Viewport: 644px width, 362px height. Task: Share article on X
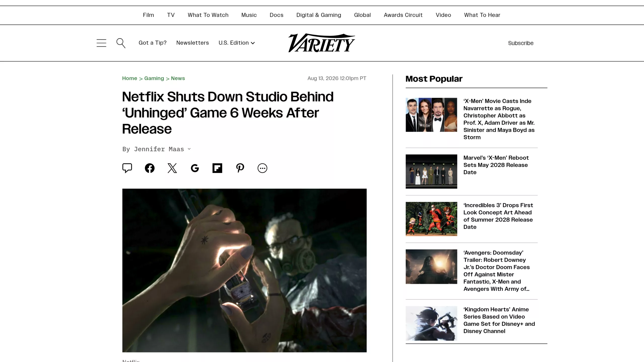(x=172, y=168)
